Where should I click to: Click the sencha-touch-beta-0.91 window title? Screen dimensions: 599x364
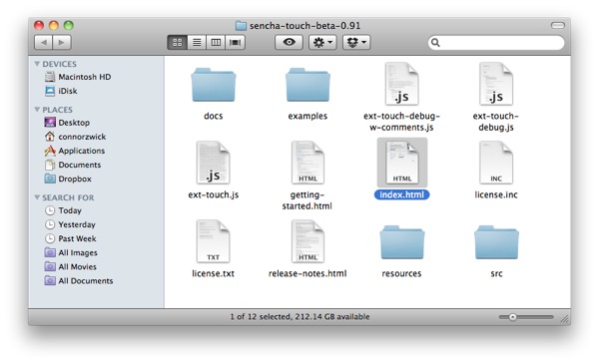click(x=304, y=26)
